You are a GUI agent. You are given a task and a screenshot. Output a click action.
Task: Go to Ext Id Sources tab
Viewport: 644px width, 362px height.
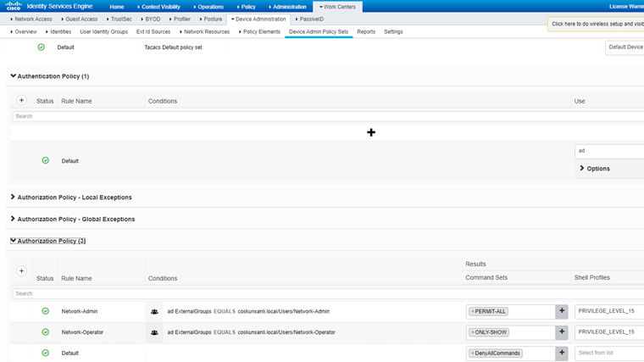click(153, 31)
